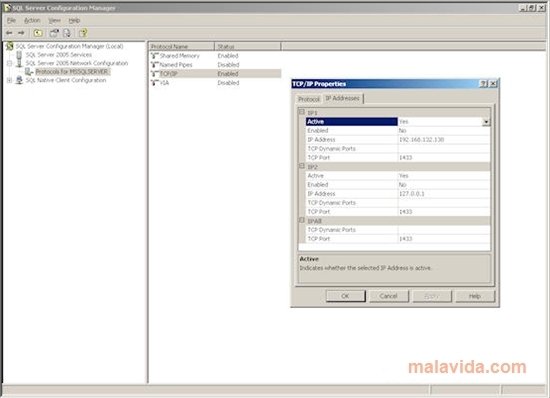Click the Help toolbar icon with question mark
Image resolution: width=550 pixels, height=398 pixels.
pos(83,33)
